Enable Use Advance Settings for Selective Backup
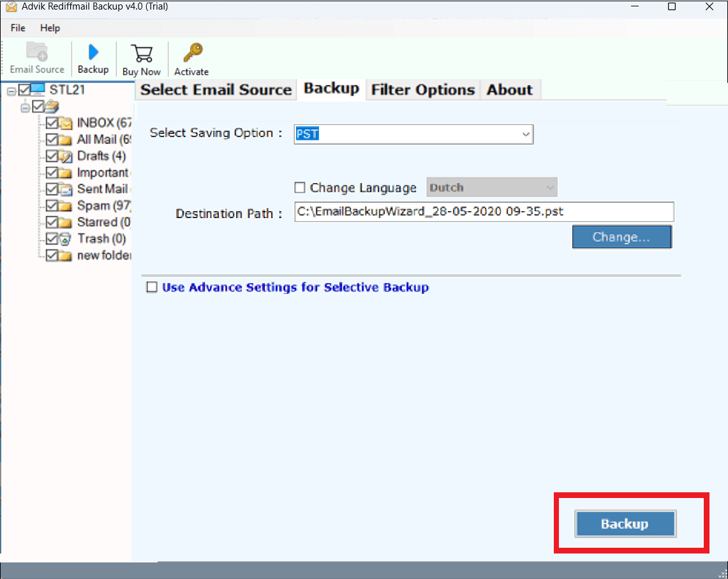Screen dimensions: 728x579 (x=152, y=287)
